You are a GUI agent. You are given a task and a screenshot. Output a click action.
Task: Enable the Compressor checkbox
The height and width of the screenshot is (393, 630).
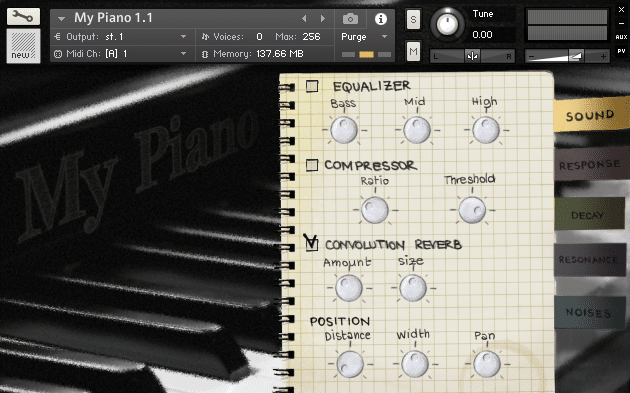tap(312, 165)
